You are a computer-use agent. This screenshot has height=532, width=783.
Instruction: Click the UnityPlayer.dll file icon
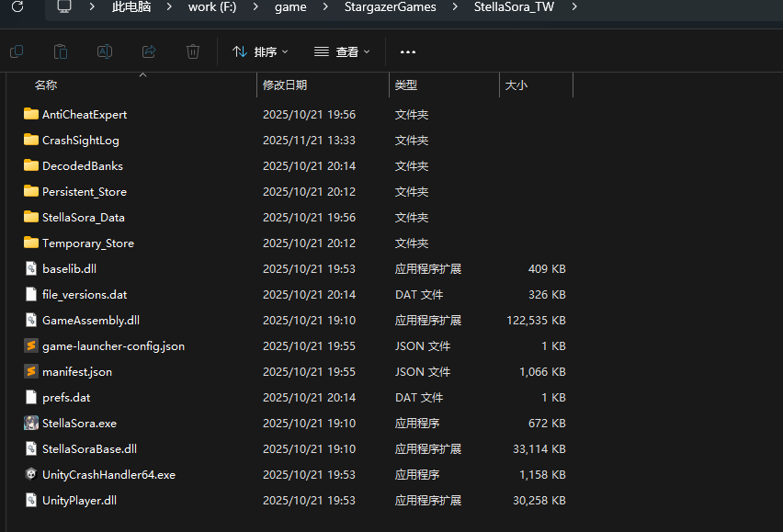click(31, 500)
